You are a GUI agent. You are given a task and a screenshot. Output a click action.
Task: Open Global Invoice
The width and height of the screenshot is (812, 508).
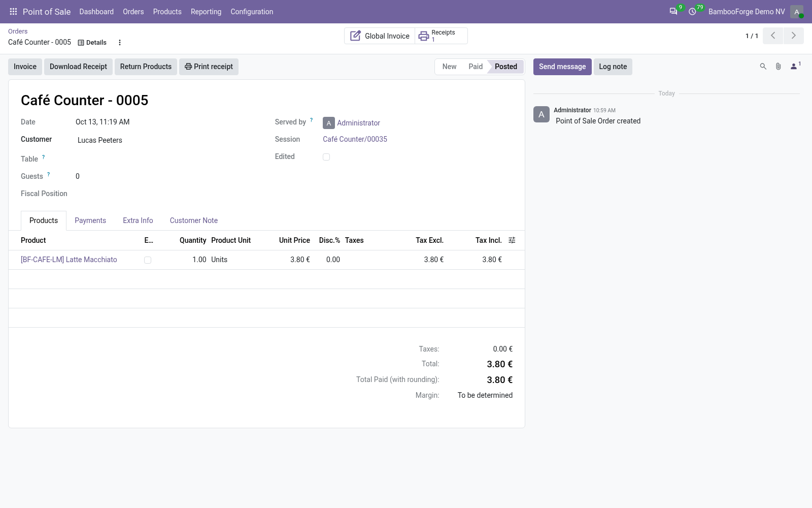pos(380,36)
